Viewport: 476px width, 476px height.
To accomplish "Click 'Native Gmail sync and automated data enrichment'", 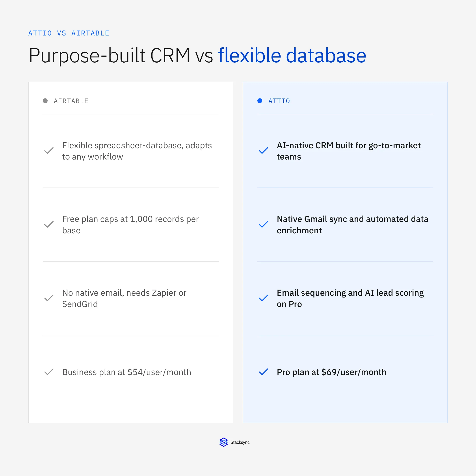I will 353,225.
